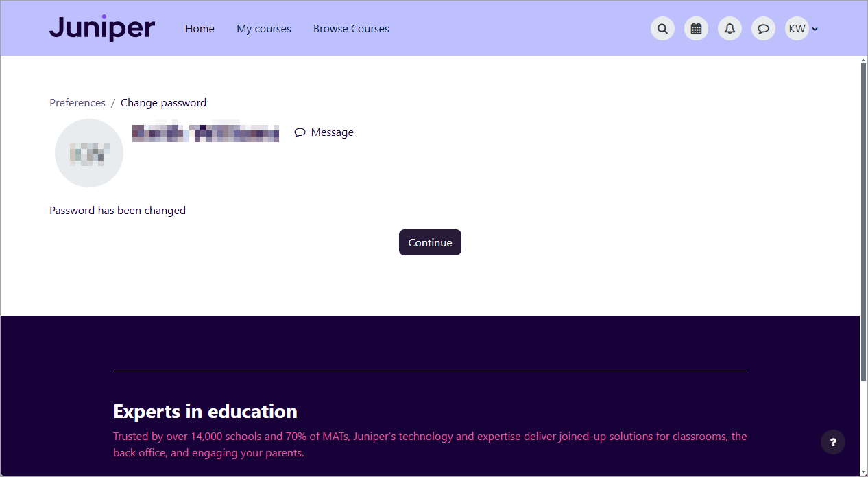Image resolution: width=868 pixels, height=477 pixels.
Task: Click the Message link beside the username
Action: point(324,132)
